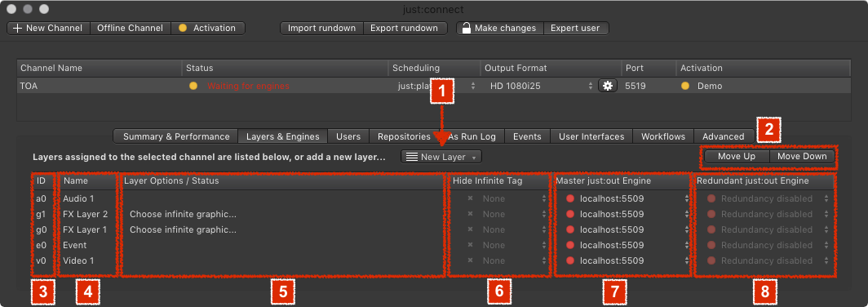
Task: Select the Video 1 layer row
Action: (x=433, y=260)
